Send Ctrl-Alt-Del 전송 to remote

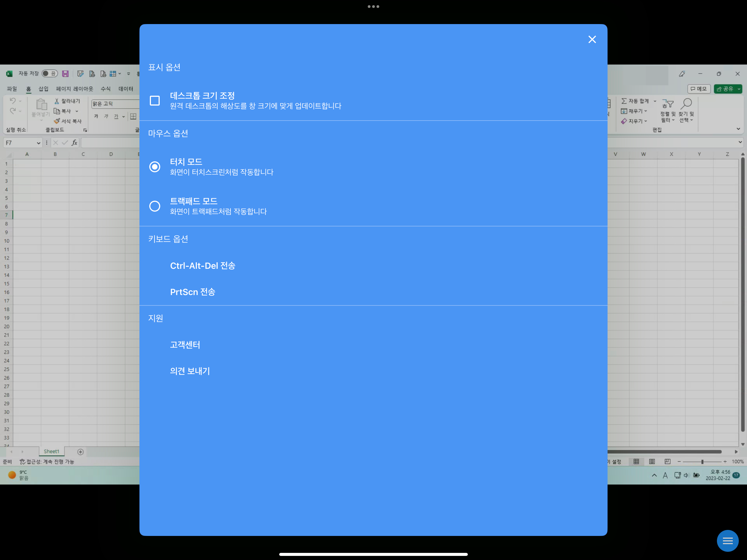202,266
